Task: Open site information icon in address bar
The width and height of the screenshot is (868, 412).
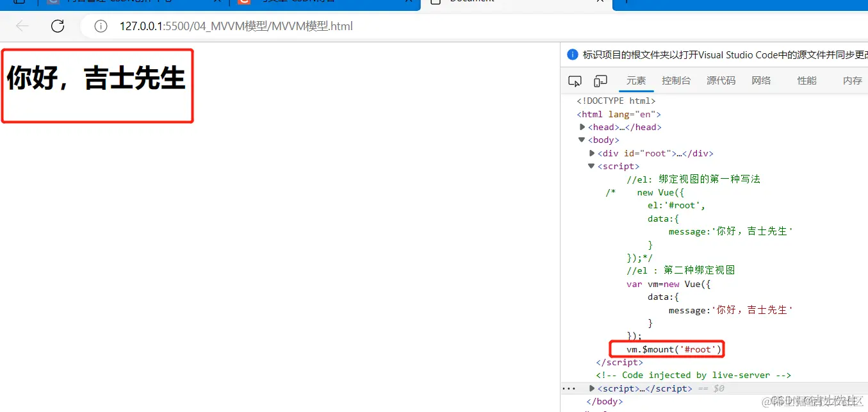Action: 101,26
